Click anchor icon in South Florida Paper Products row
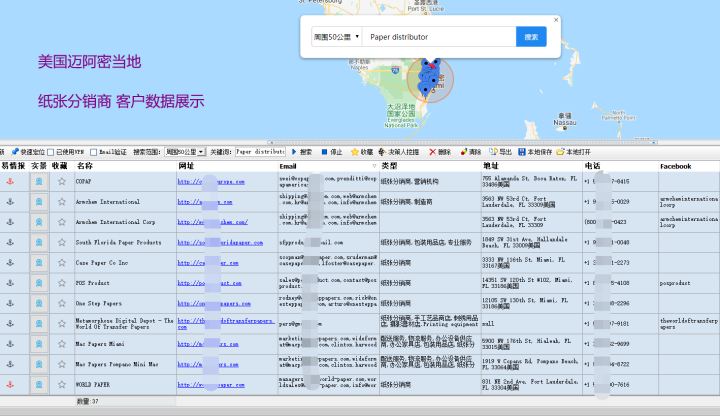Image resolution: width=720 pixels, height=416 pixels. 10,242
